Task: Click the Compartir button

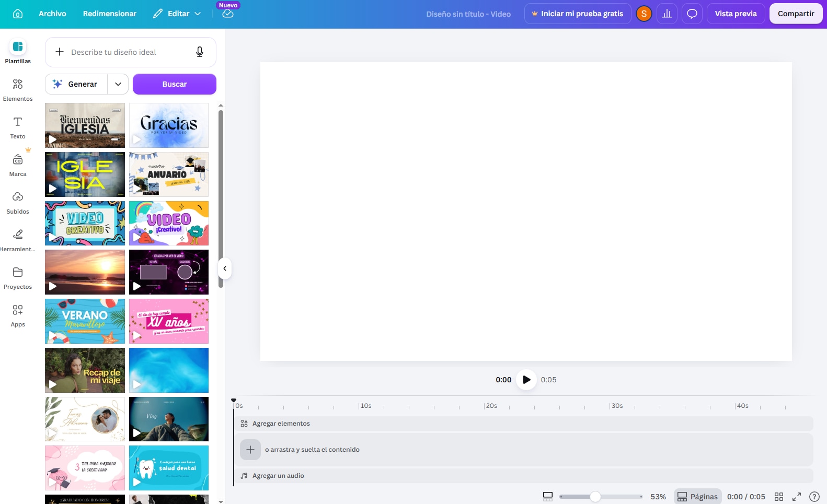Action: [796, 14]
